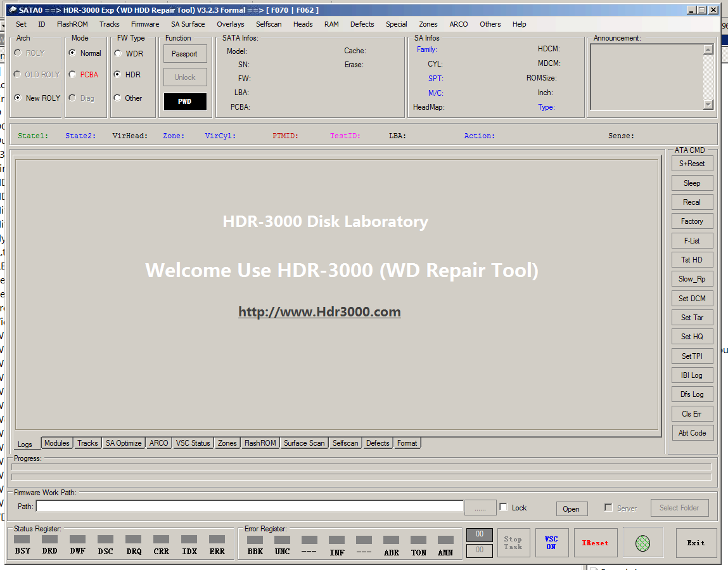Click the Set DCM button
728x570 pixels.
692,298
